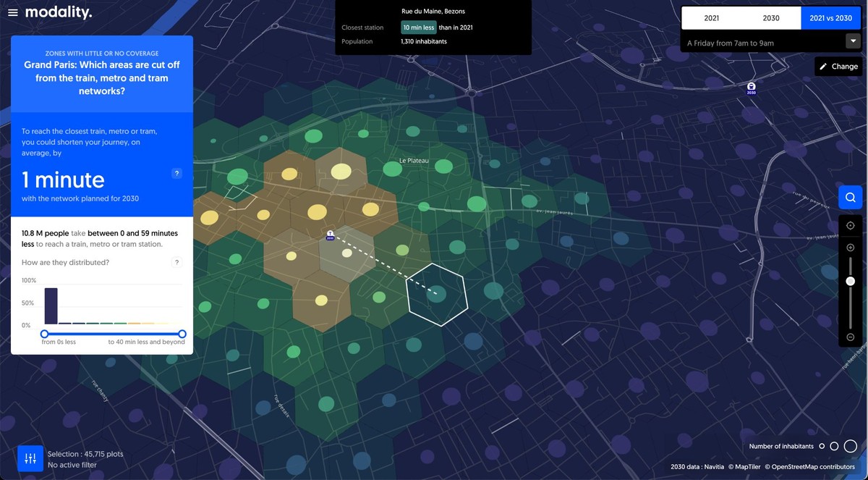868x480 pixels.
Task: Open the OpenStreetMap contributors link
Action: [x=809, y=467]
